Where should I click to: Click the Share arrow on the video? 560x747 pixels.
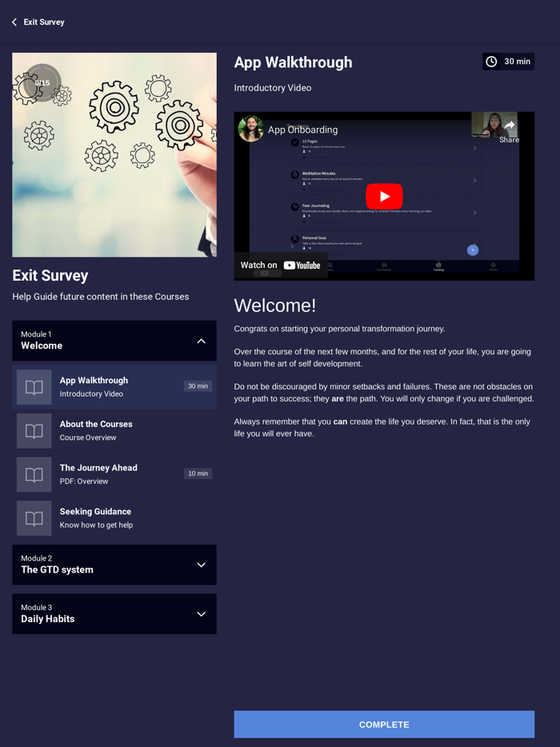[509, 126]
